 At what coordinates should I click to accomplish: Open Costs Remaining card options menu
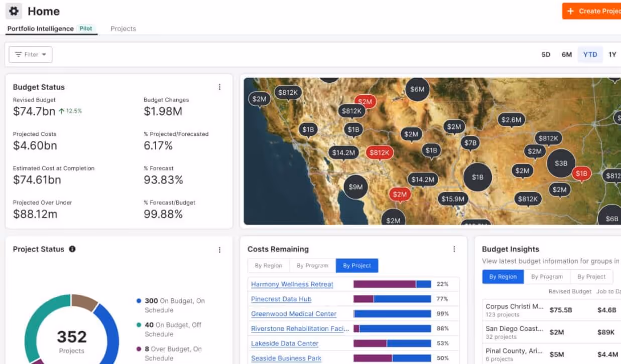454,249
